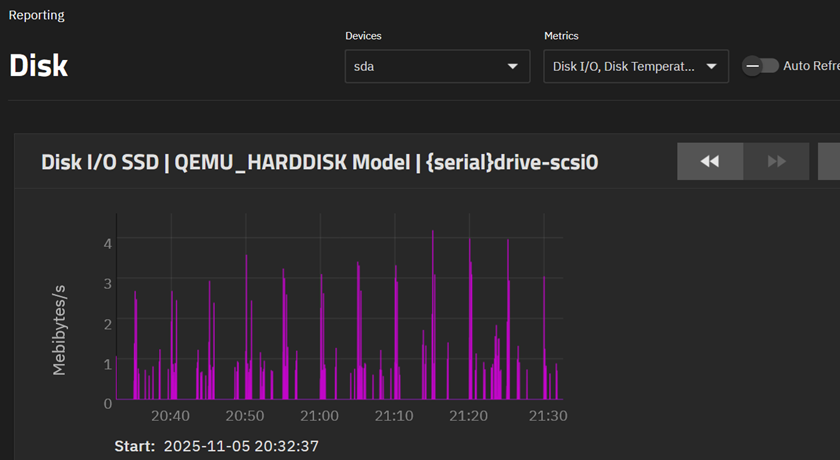This screenshot has height=460, width=840.
Task: Go to the Reporting breadcrumb
Action: tap(37, 15)
